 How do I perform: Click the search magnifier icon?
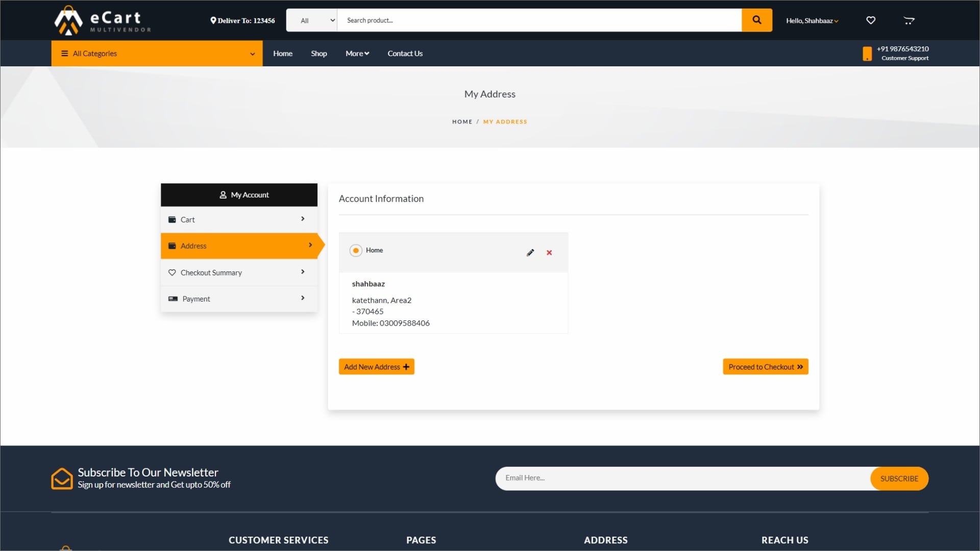pyautogui.click(x=757, y=19)
